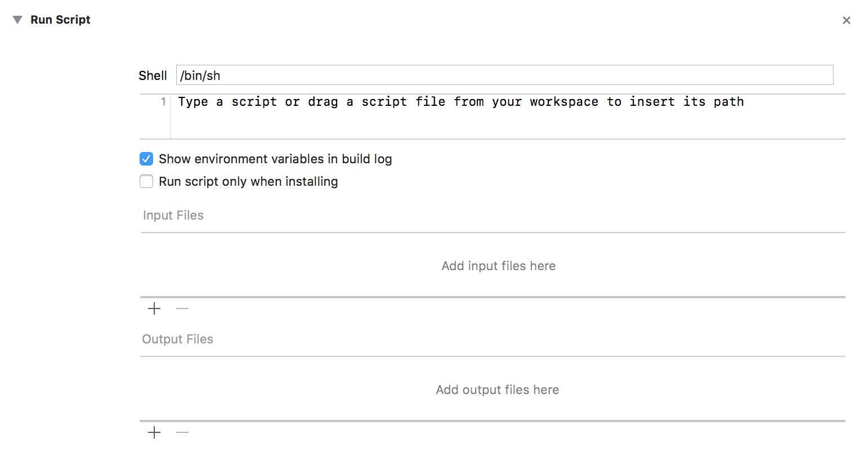The image size is (868, 456).
Task: Remove an output file using the minus icon
Action: pos(182,432)
